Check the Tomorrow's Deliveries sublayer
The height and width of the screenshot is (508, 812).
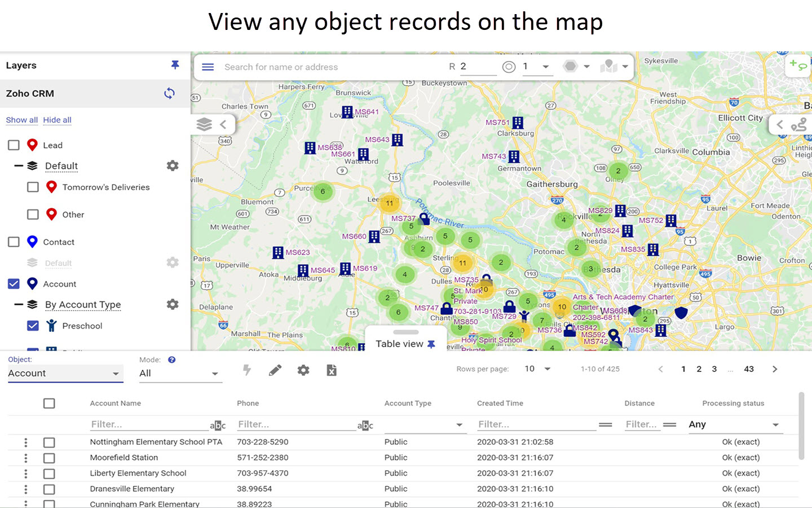pyautogui.click(x=33, y=187)
